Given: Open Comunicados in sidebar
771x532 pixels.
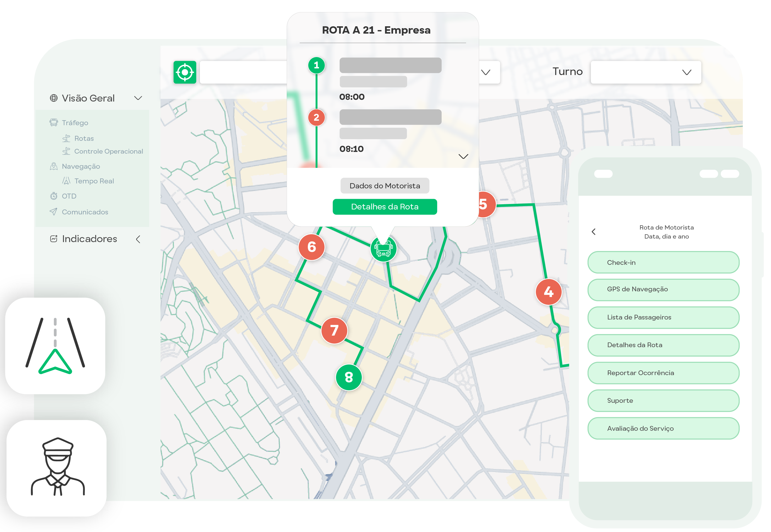Looking at the screenshot, I should tap(85, 212).
